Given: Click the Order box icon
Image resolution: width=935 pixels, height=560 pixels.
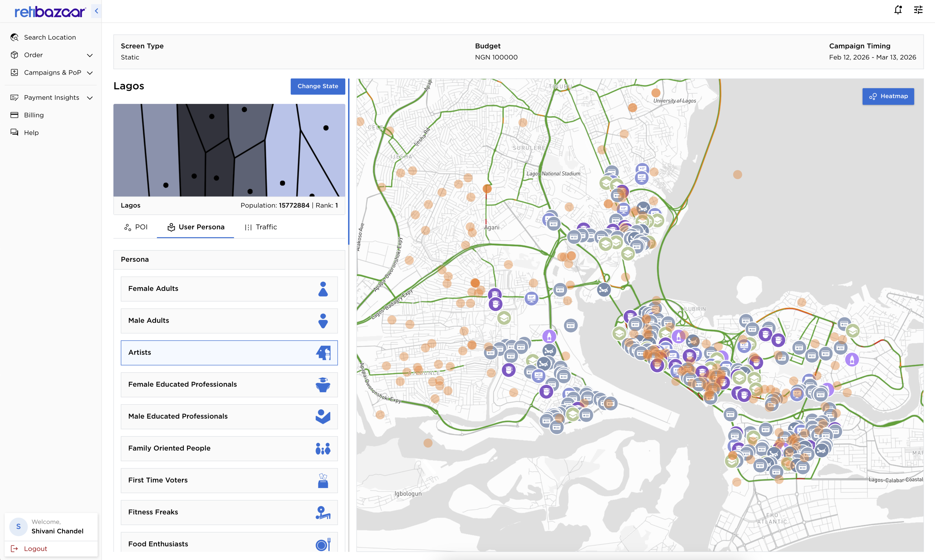Looking at the screenshot, I should pyautogui.click(x=14, y=55).
